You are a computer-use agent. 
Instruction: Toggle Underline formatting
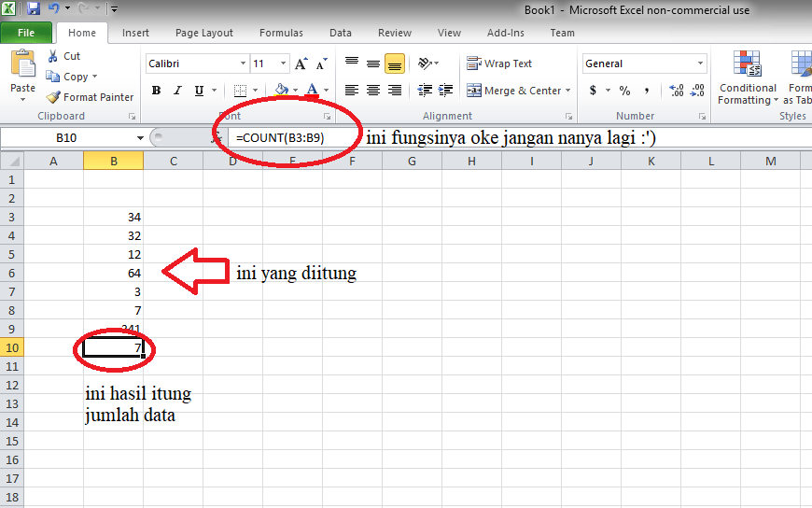tap(199, 91)
